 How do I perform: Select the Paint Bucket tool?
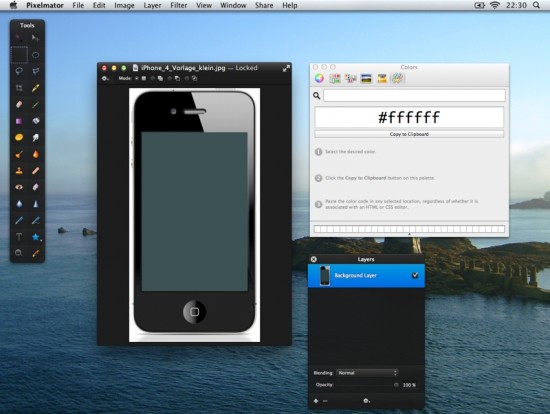[35, 121]
